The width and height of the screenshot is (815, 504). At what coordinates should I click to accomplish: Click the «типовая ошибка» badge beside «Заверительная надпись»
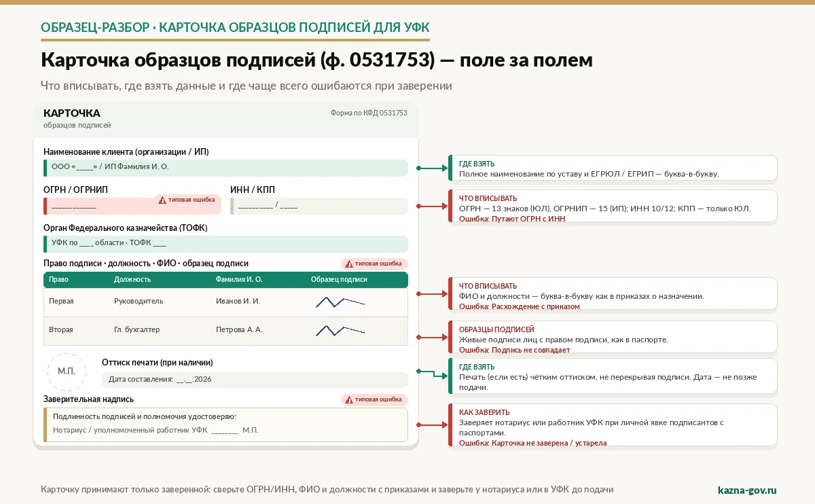tap(374, 400)
